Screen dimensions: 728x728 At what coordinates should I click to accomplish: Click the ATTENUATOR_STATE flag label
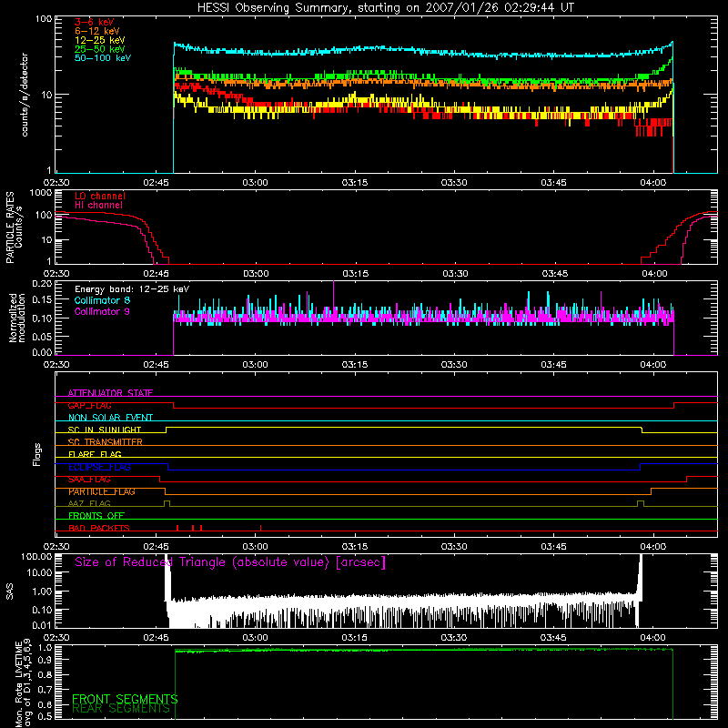110,393
